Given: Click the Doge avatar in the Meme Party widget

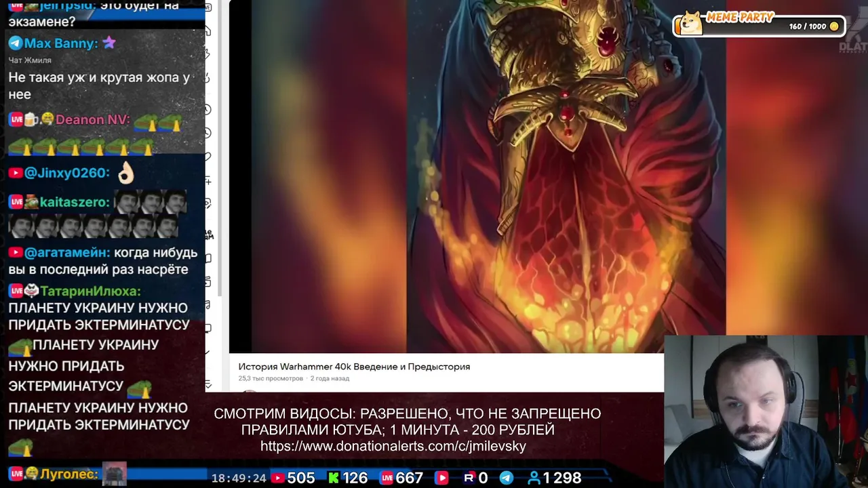Looking at the screenshot, I should point(690,23).
